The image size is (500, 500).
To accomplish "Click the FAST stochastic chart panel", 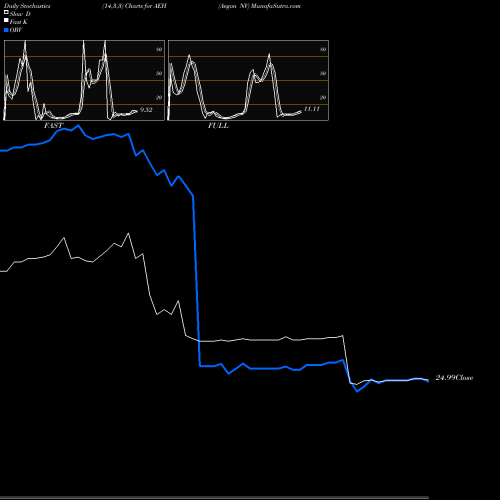I will click(x=84, y=80).
